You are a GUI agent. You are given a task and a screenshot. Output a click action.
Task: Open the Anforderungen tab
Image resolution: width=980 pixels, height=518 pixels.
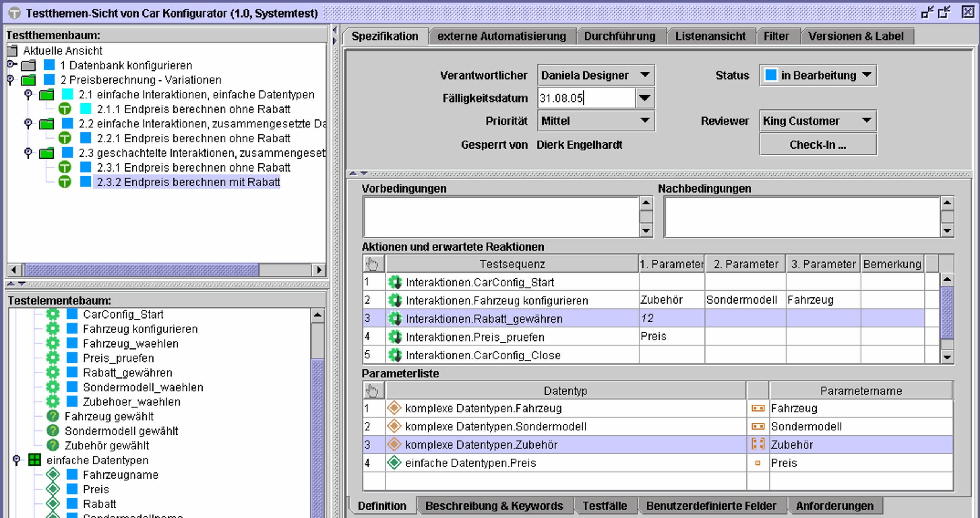click(835, 506)
